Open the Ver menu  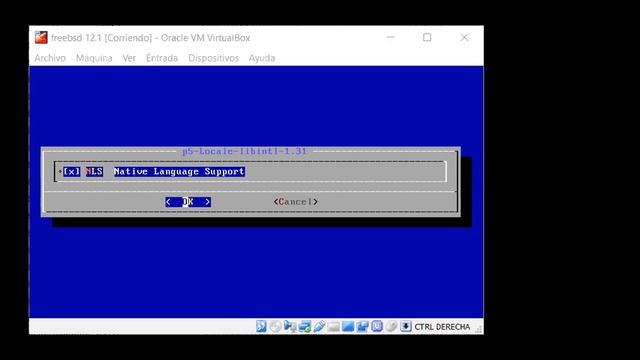coord(129,58)
